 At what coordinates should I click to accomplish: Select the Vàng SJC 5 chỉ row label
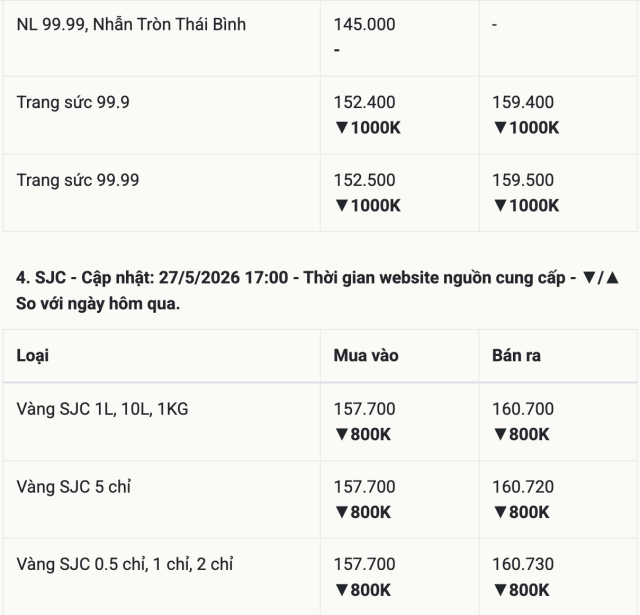click(73, 487)
